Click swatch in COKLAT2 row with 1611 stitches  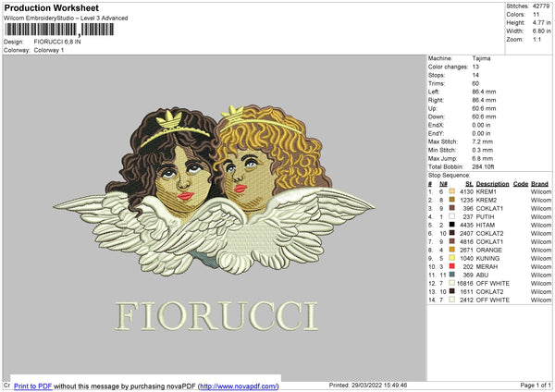[x=451, y=291]
